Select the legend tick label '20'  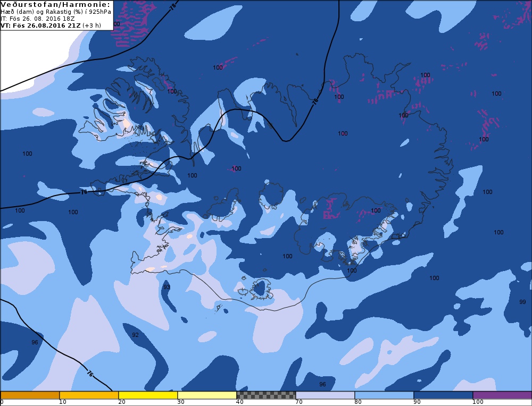coord(122,402)
